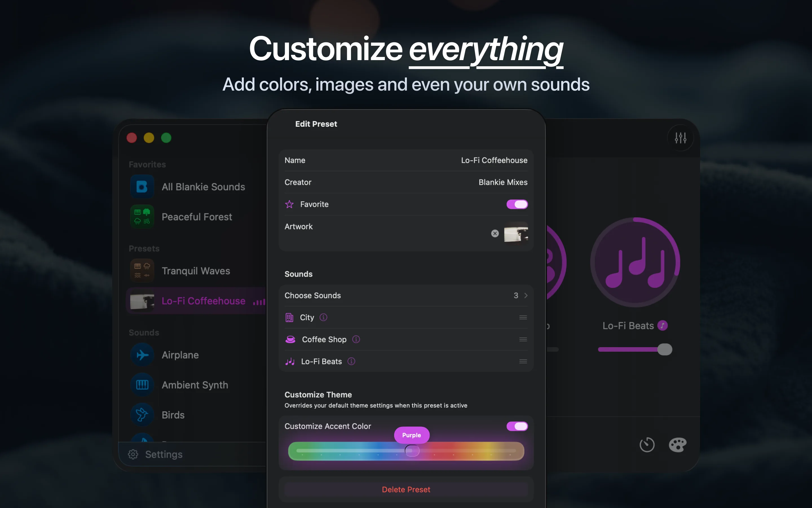Remove artwork with the X button
Image resolution: width=812 pixels, height=508 pixels.
click(495, 233)
